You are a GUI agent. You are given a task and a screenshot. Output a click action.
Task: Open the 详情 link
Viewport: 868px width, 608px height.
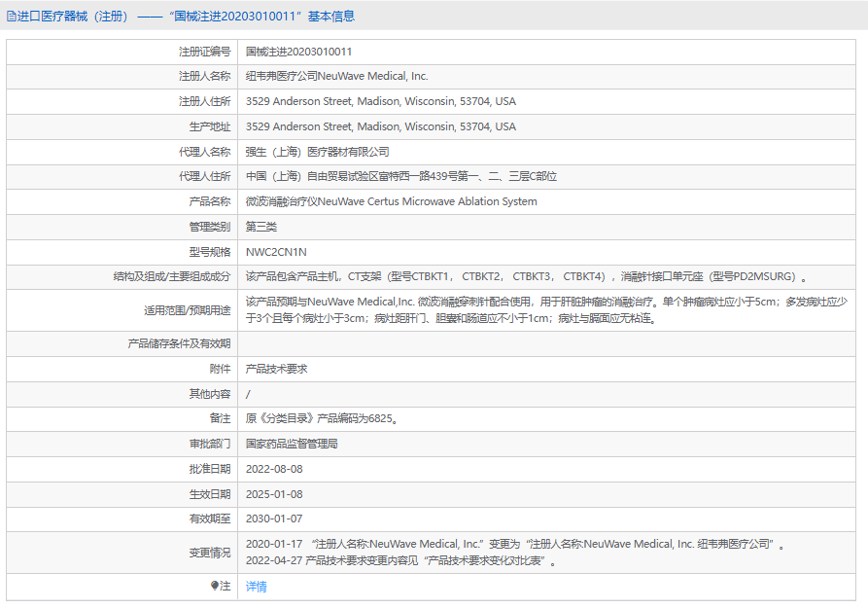click(256, 586)
